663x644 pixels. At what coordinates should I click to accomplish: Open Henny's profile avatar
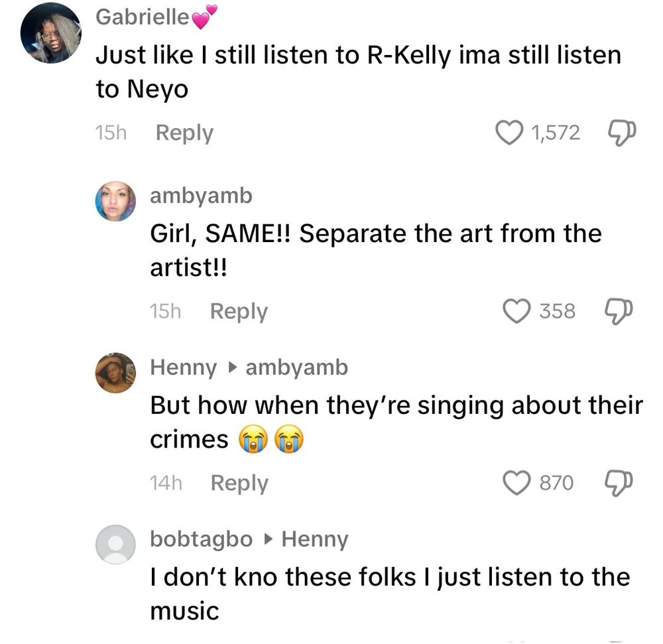tap(116, 373)
